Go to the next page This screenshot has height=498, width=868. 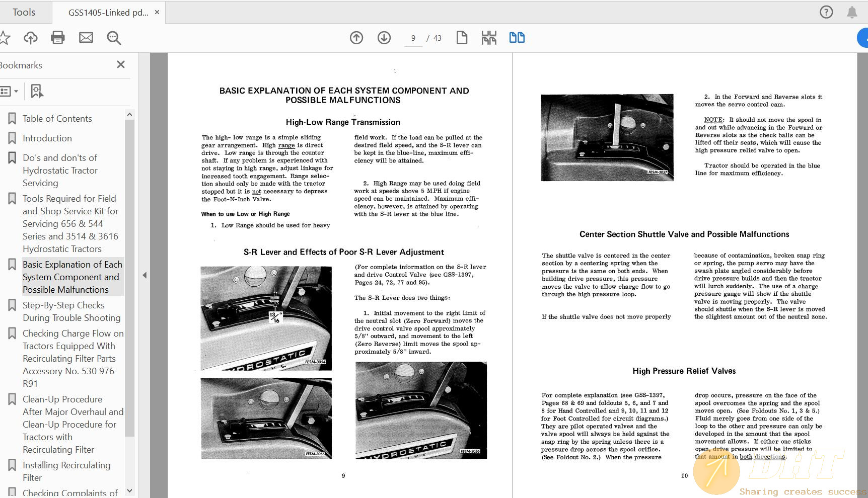click(384, 37)
